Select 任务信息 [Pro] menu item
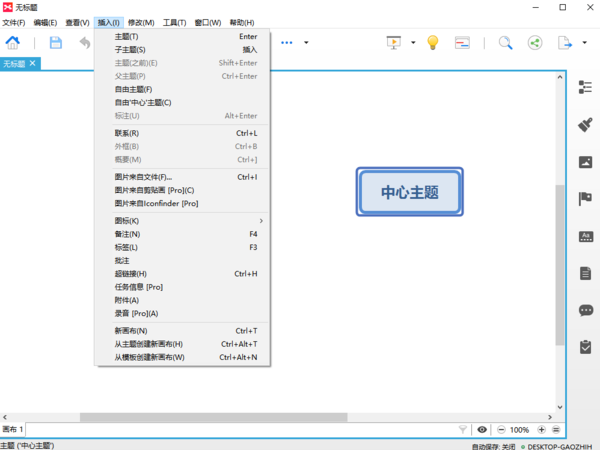The height and width of the screenshot is (450, 600). 182,287
